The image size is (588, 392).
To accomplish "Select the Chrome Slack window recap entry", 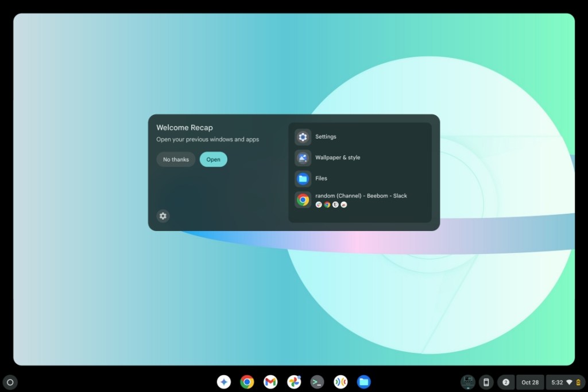I will (361, 199).
